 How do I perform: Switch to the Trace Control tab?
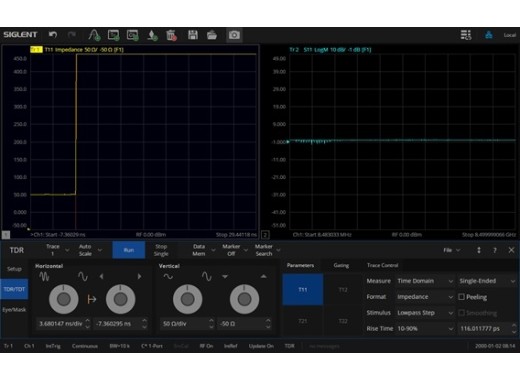[x=382, y=265]
